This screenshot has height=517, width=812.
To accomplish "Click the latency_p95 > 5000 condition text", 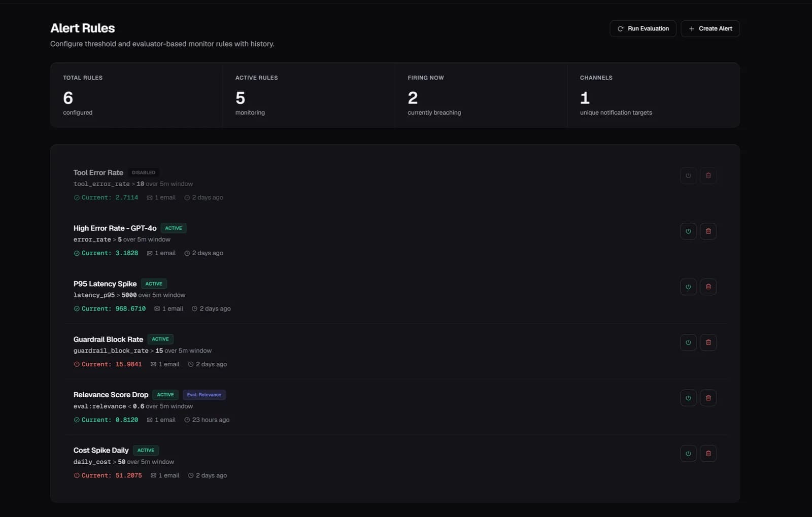I will (x=129, y=295).
